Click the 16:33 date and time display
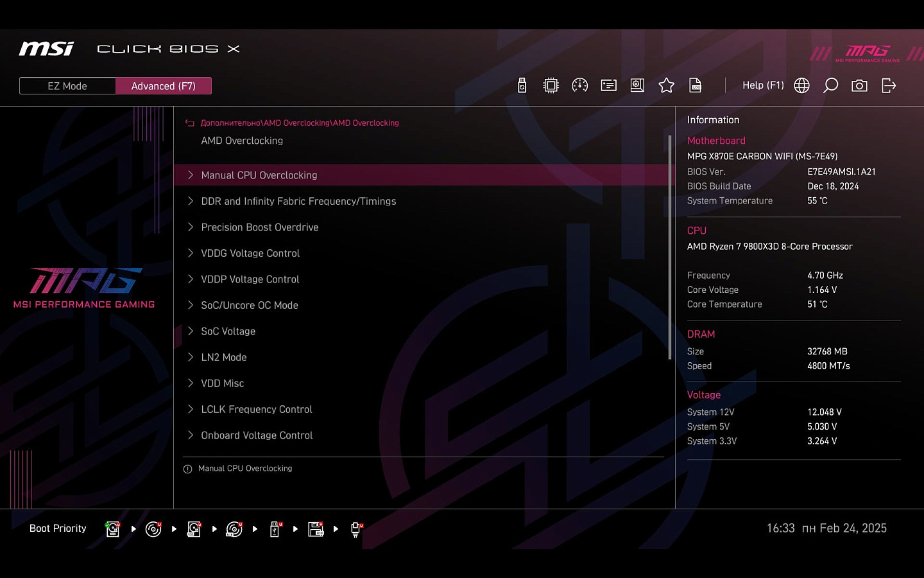Image resolution: width=924 pixels, height=578 pixels. click(x=826, y=529)
